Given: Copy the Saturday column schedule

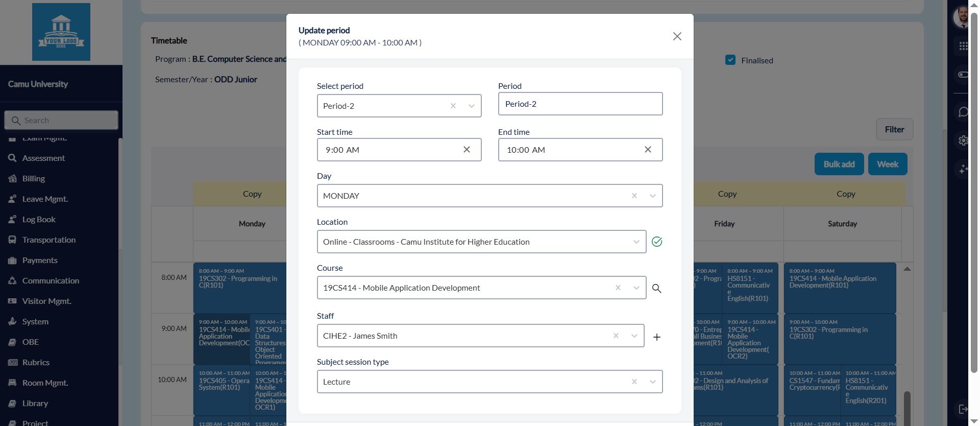Looking at the screenshot, I should 846,194.
